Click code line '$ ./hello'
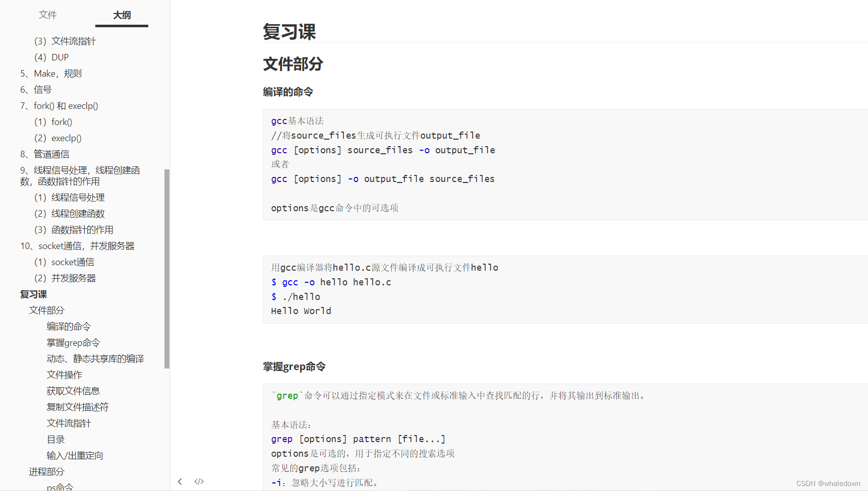The width and height of the screenshot is (868, 491). click(x=296, y=297)
